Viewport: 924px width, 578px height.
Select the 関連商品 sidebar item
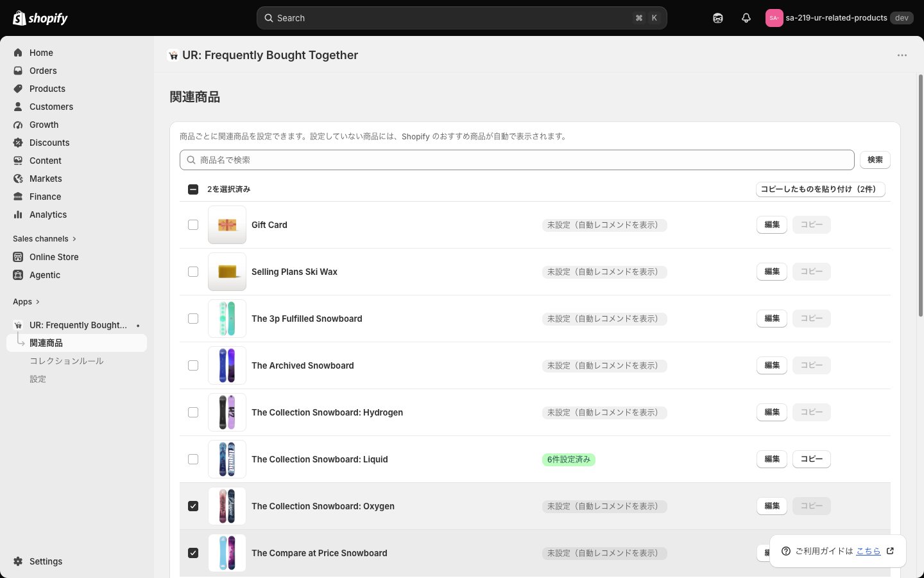(x=77, y=343)
